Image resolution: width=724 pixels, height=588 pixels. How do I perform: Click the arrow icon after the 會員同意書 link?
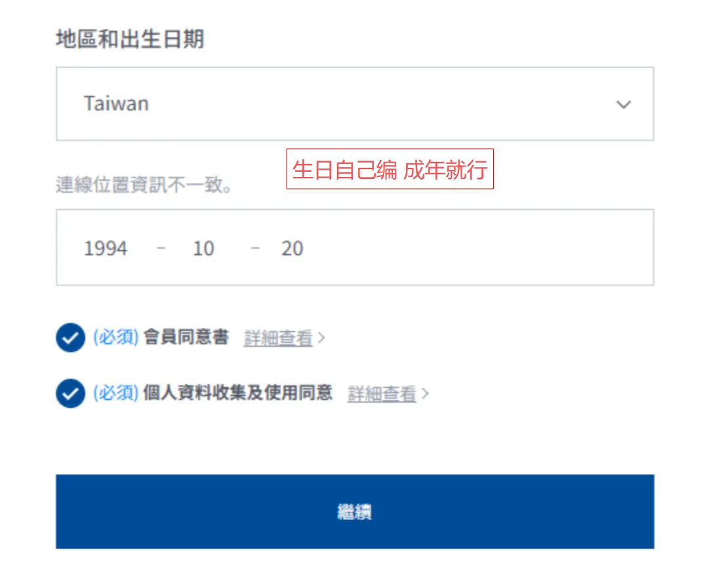[321, 338]
